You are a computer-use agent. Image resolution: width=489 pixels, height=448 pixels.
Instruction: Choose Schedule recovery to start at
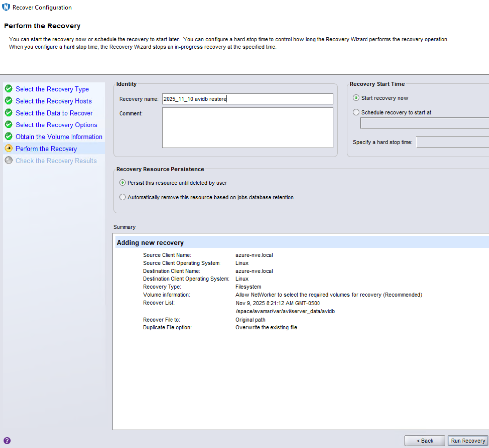coord(356,112)
